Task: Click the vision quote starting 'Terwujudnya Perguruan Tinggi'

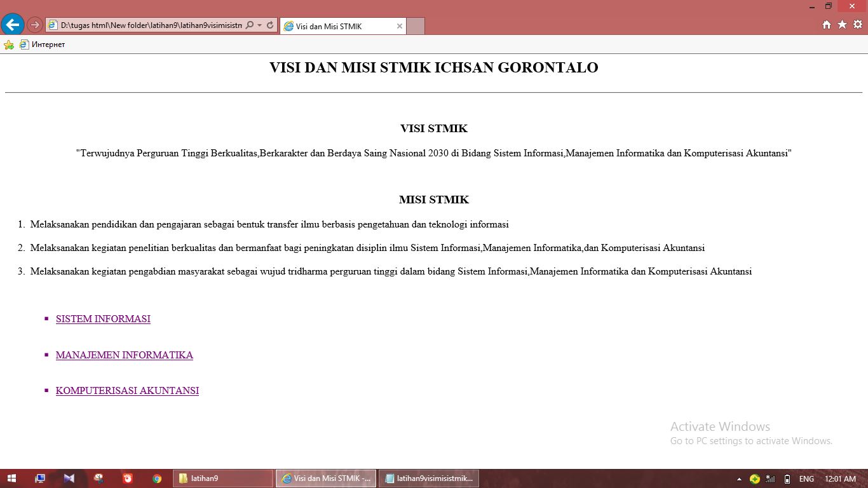Action: tap(434, 153)
